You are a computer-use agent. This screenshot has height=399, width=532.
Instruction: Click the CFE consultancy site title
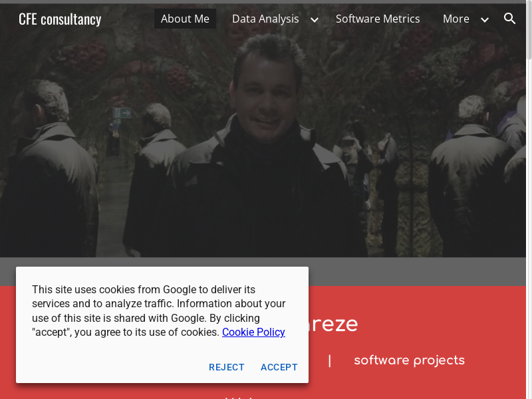click(x=60, y=19)
